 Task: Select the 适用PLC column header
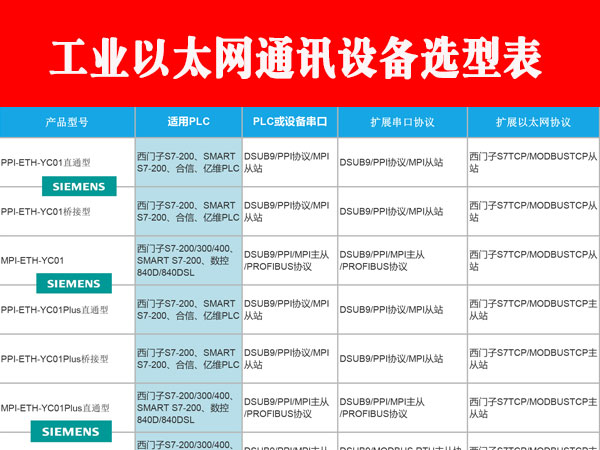[189, 122]
